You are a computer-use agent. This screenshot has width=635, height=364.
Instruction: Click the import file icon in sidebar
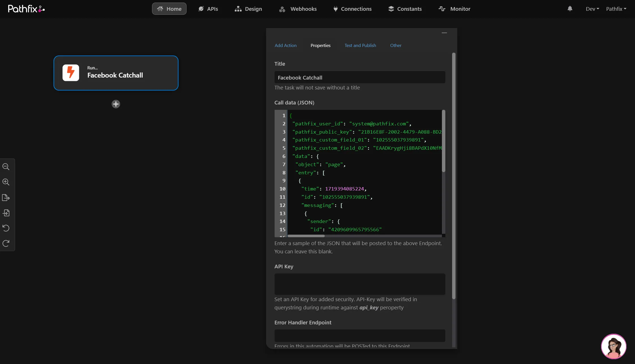(x=6, y=213)
